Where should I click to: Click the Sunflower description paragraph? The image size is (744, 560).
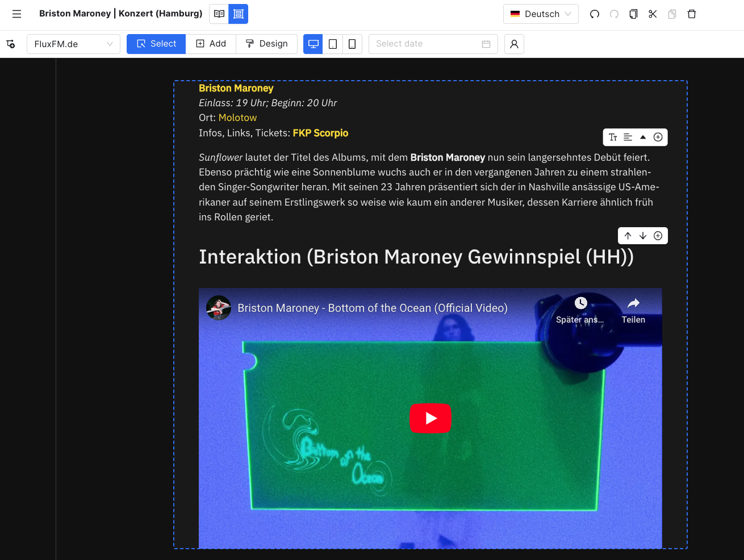click(430, 187)
